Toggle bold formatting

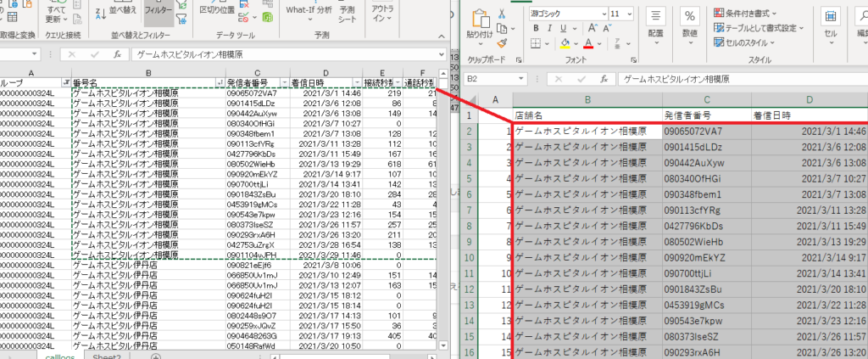coord(536,29)
